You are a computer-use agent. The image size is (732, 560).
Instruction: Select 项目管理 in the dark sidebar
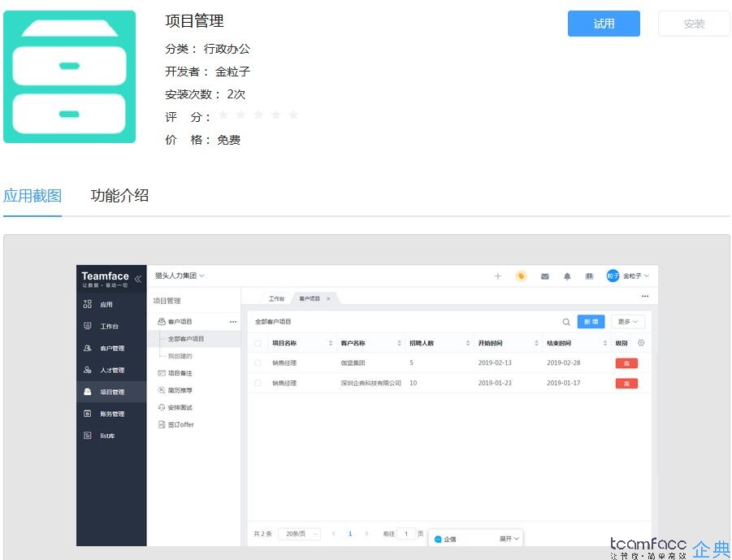(112, 392)
